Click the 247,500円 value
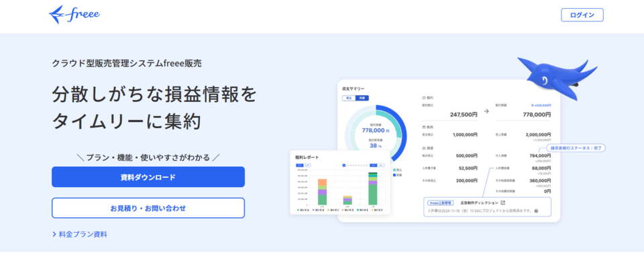The width and height of the screenshot is (644, 261). (464, 115)
